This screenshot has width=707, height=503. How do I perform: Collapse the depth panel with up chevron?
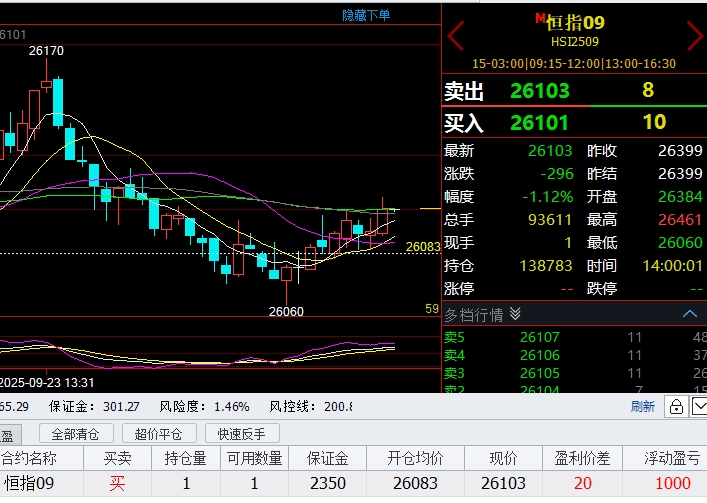690,314
